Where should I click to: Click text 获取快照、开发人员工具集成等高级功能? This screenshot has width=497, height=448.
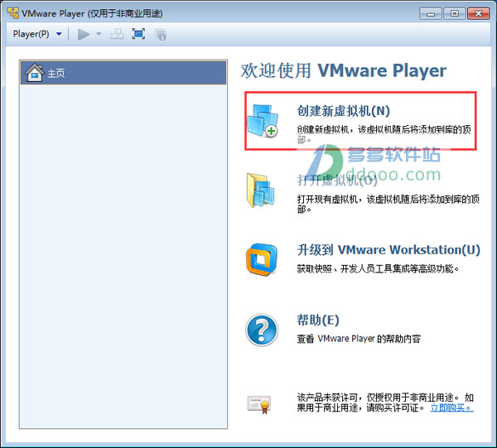coord(378,269)
